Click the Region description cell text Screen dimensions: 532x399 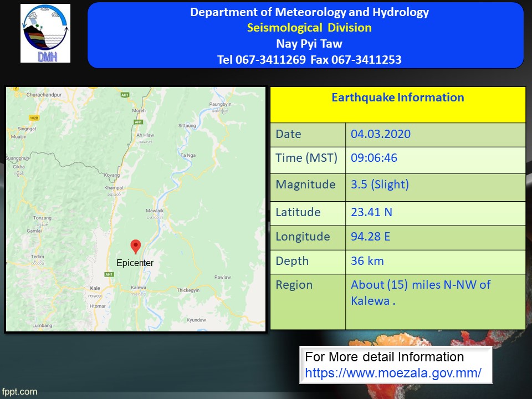click(x=421, y=293)
